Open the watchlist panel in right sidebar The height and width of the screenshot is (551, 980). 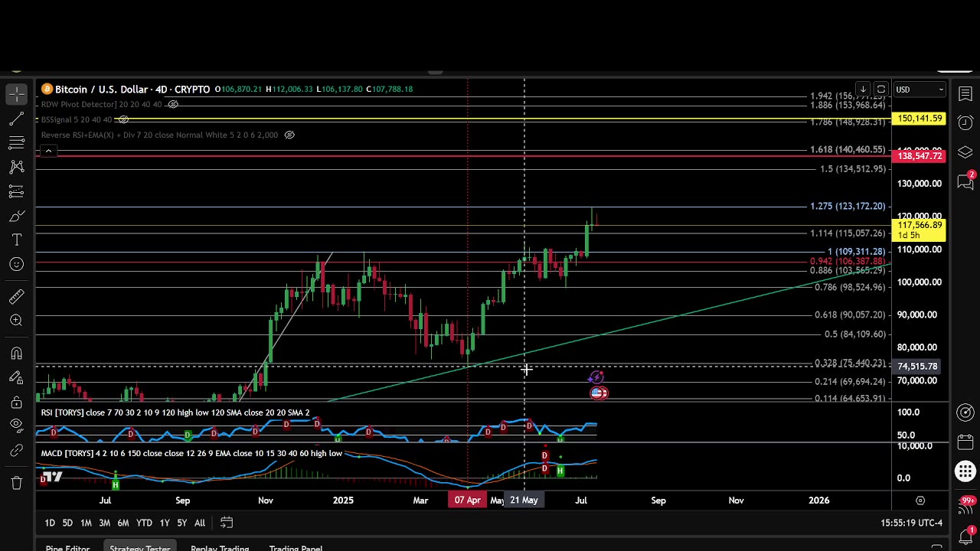(x=965, y=94)
